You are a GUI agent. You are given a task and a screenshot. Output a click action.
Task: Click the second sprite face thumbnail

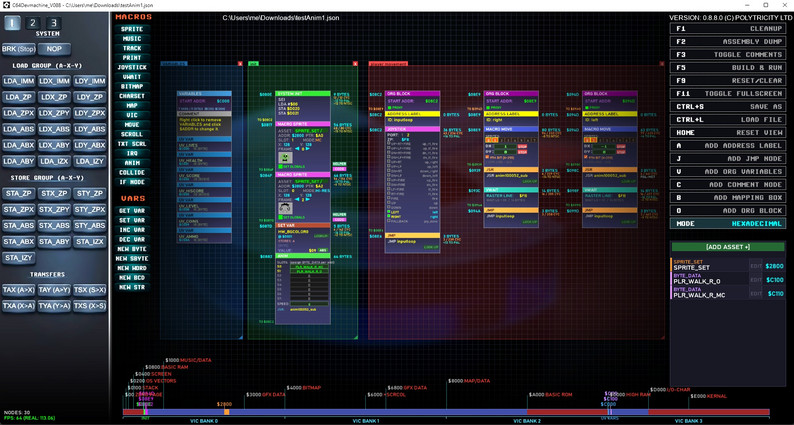pos(286,208)
